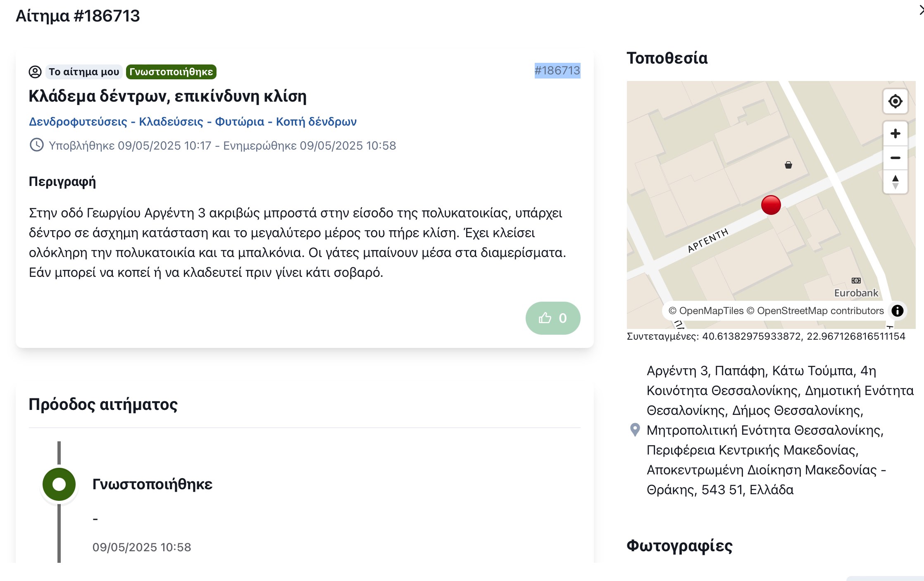
Task: Reset map bearing with compass arrow
Action: pos(895,182)
